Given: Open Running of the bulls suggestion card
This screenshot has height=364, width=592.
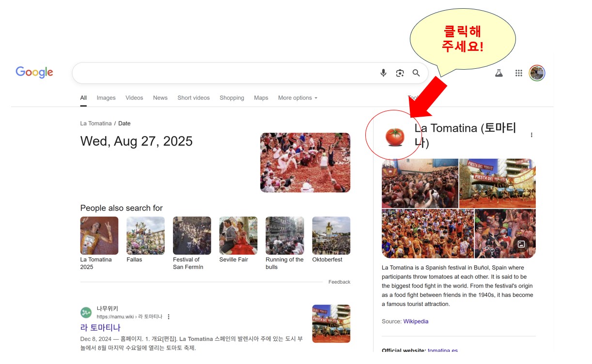Looking at the screenshot, I should pos(285,243).
